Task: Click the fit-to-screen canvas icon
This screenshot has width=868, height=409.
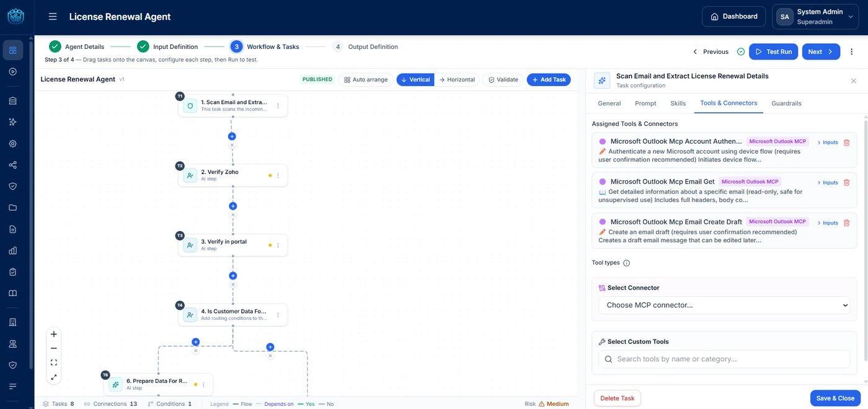Action: pyautogui.click(x=54, y=363)
